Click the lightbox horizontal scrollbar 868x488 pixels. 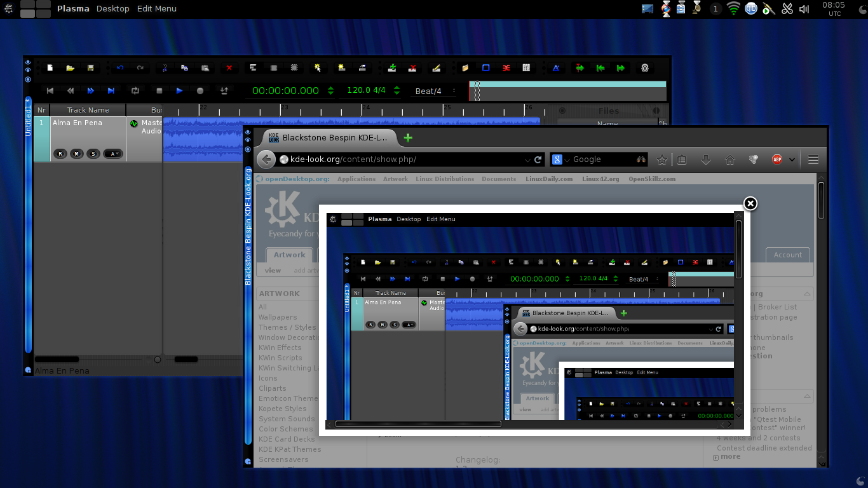(418, 424)
